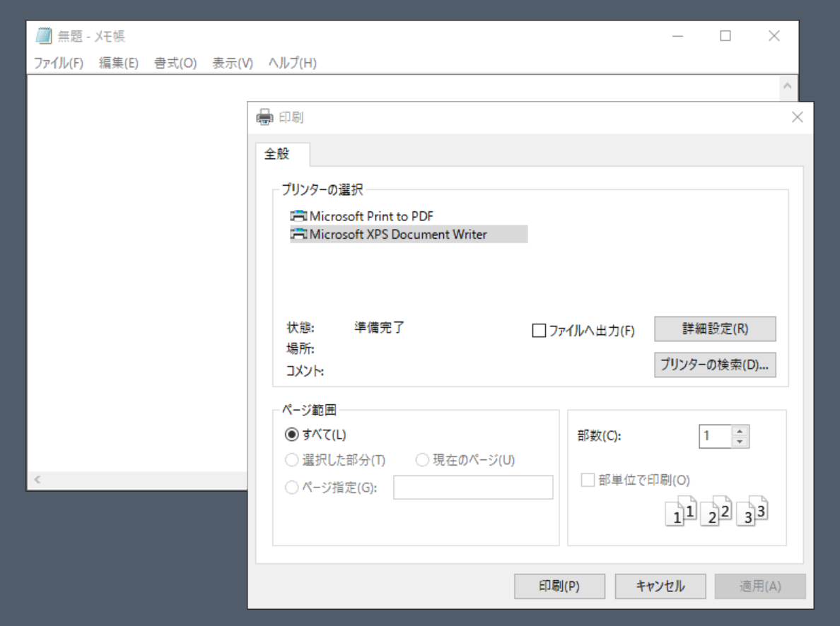The height and width of the screenshot is (626, 840).
Task: Click the printer icon in the print dialog title bar
Action: (264, 117)
